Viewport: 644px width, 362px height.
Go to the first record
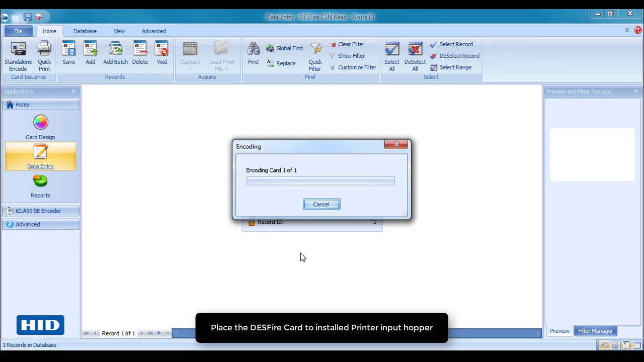(86, 333)
